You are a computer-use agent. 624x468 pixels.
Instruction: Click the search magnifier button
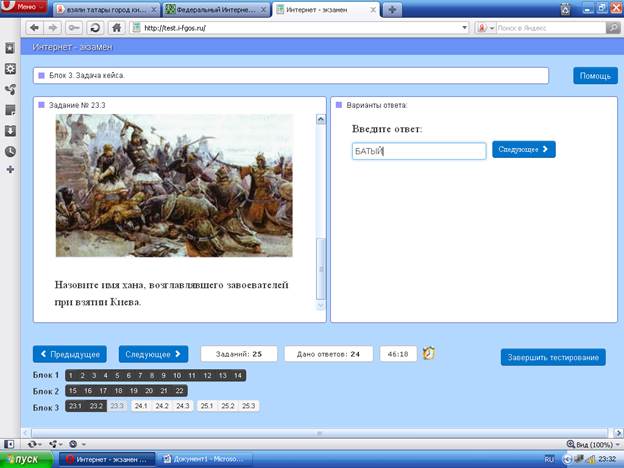tap(613, 28)
